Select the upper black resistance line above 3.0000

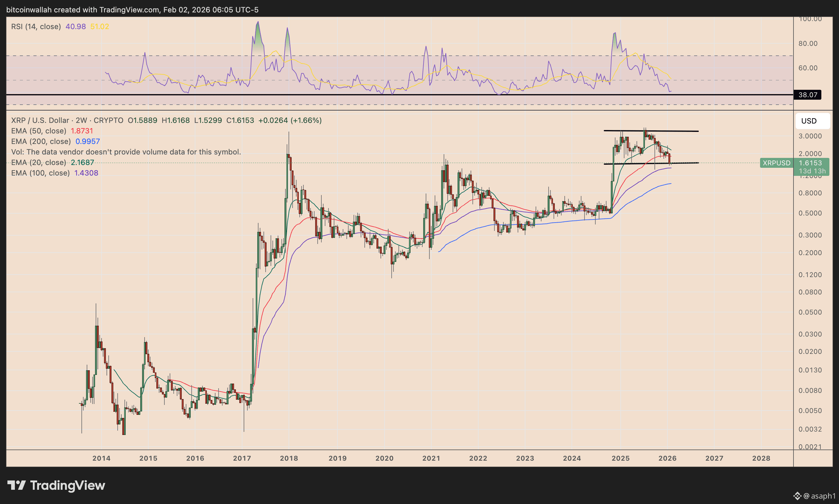point(651,131)
